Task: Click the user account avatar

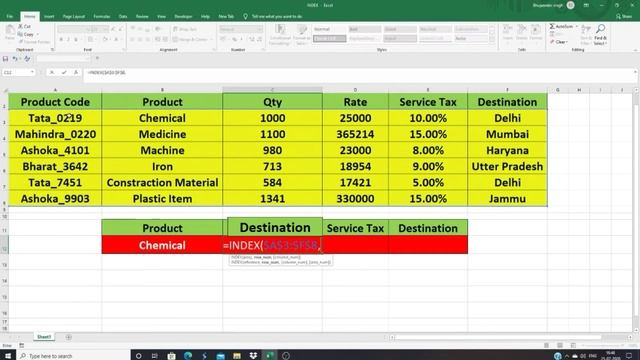Action: (x=571, y=5)
